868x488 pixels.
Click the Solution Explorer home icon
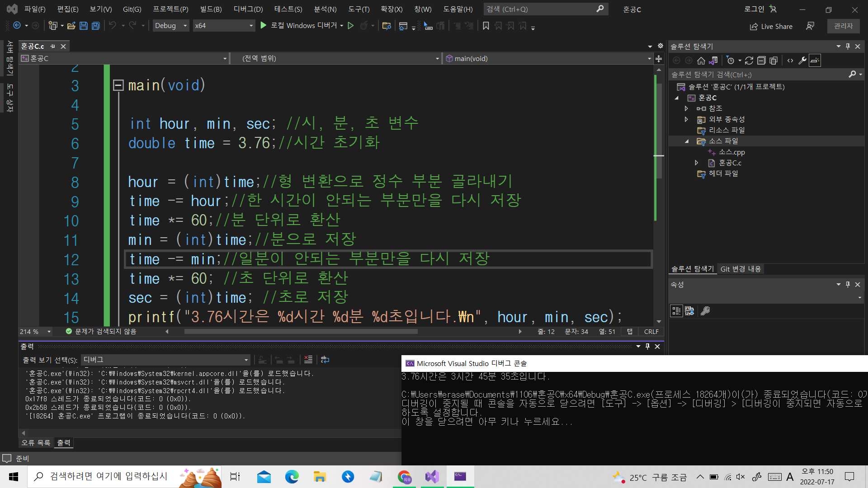point(701,61)
